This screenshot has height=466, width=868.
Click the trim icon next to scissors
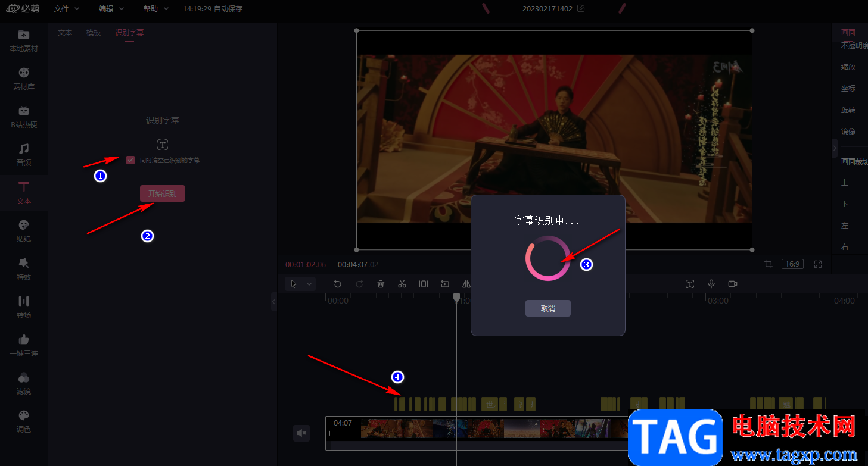(424, 284)
